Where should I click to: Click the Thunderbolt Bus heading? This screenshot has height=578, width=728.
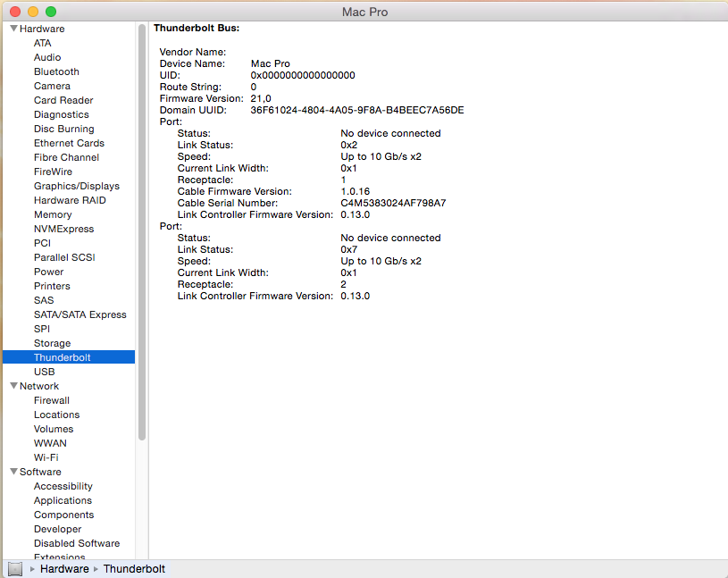[x=197, y=28]
